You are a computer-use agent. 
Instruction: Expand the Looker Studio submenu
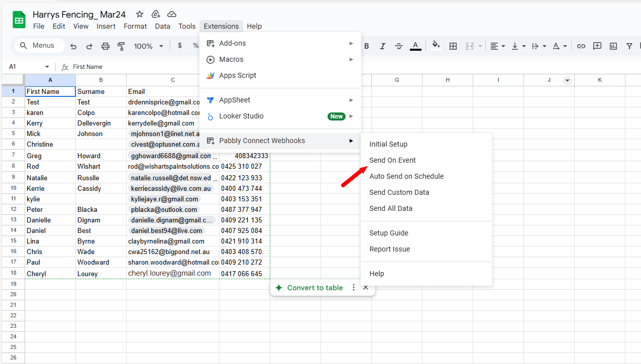280,116
